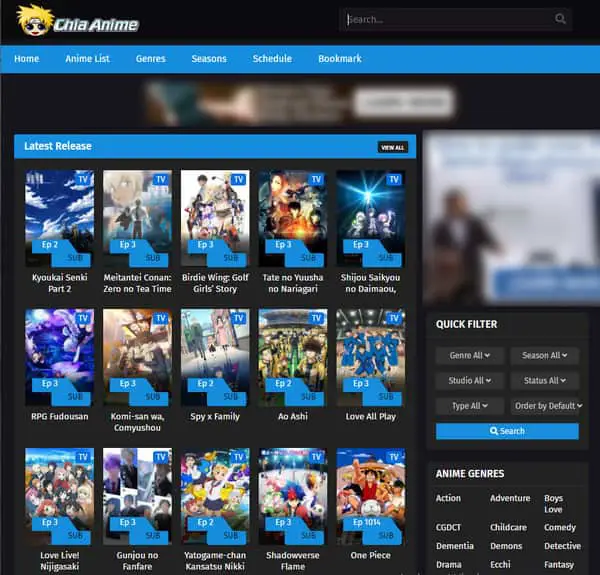Image resolution: width=600 pixels, height=575 pixels.
Task: Open the Anime List menu item
Action: [x=87, y=59]
